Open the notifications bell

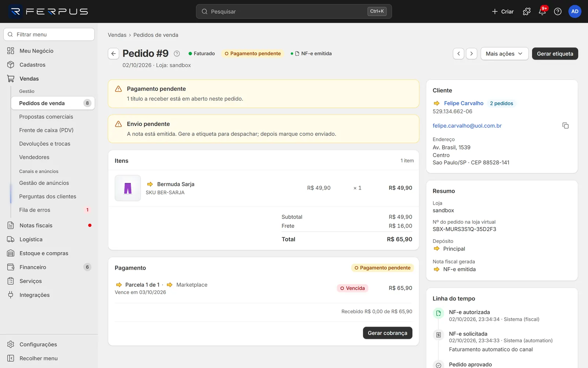(x=542, y=11)
